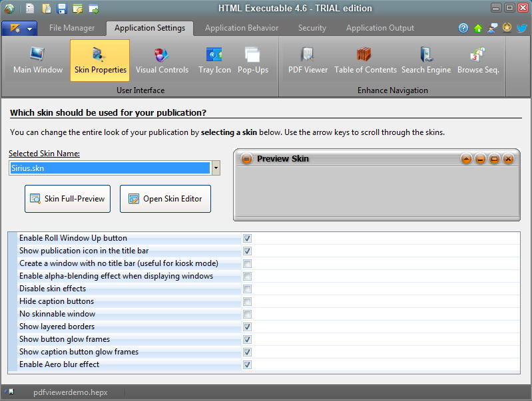Open help via the blue question mark icon

point(463,28)
